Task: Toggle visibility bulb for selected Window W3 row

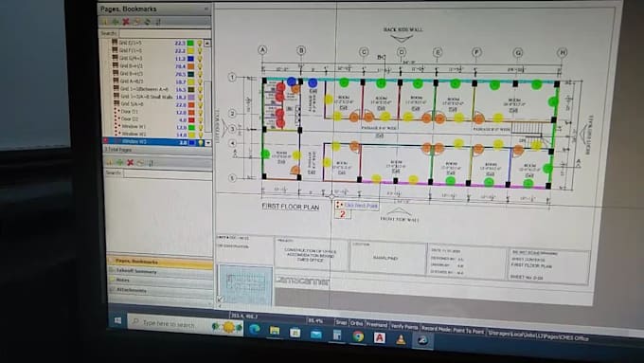Action: pyautogui.click(x=201, y=143)
